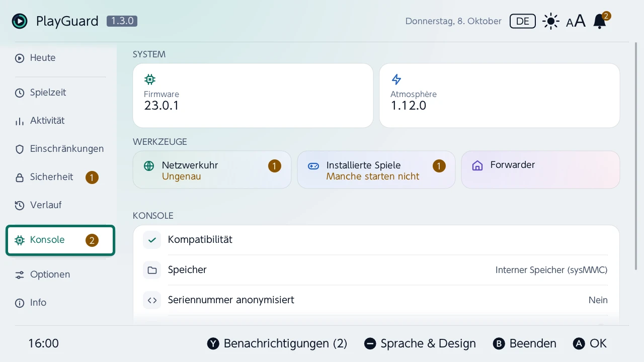The width and height of the screenshot is (644, 362).
Task: Click Seriennummer anonymisiert value Nein
Action: [x=598, y=300]
